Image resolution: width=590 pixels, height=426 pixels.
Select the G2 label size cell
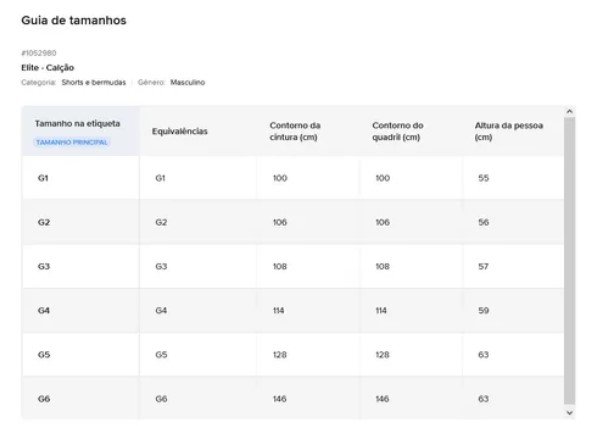(x=81, y=222)
